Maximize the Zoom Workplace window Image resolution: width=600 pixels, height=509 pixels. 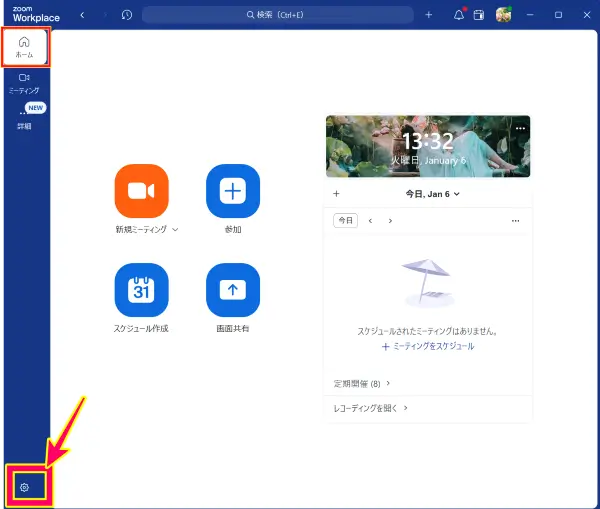[558, 15]
